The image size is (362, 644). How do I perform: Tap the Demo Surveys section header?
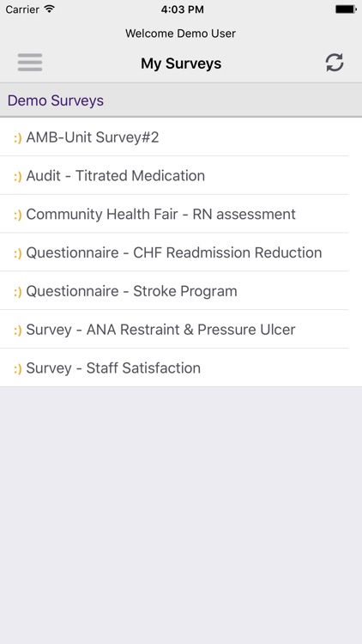point(181,100)
